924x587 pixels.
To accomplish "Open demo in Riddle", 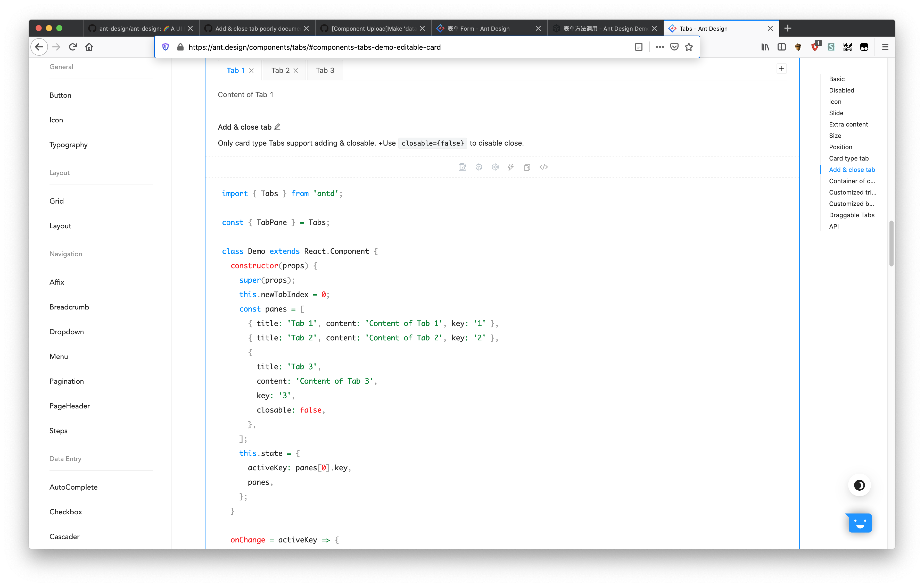I will [x=462, y=167].
